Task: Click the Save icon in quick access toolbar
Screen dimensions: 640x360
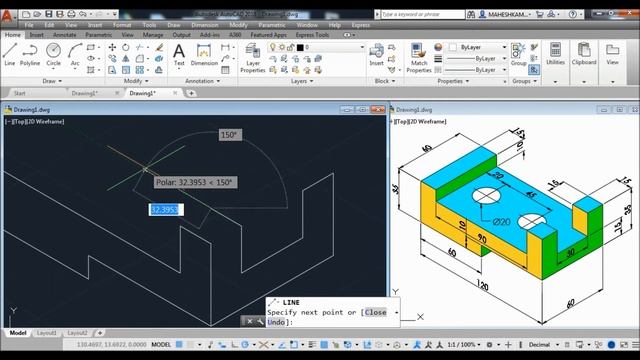Action: [x=49, y=14]
